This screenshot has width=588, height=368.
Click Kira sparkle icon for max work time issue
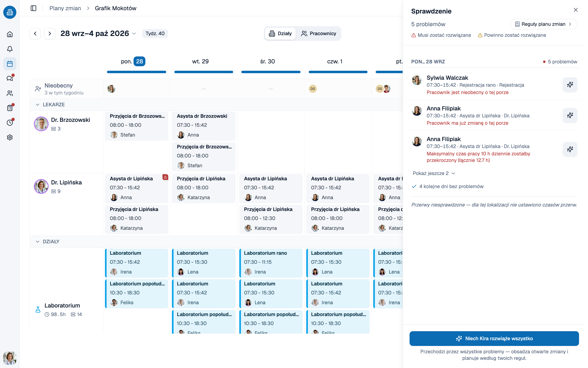click(570, 149)
